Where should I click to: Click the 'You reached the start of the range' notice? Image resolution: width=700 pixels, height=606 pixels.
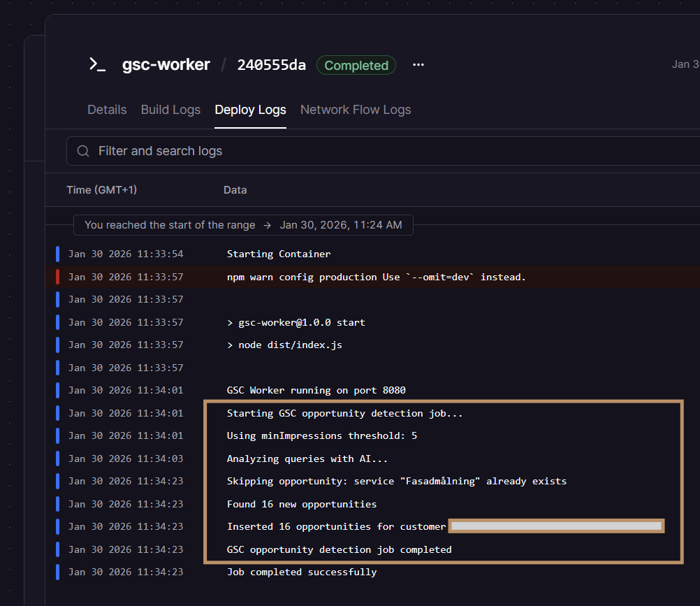click(243, 225)
